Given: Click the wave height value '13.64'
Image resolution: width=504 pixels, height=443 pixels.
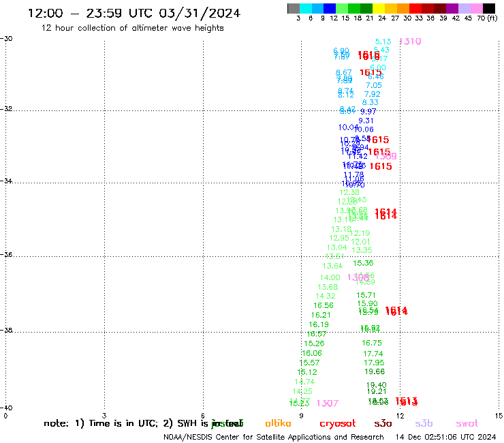Looking at the screenshot, I should click(x=332, y=266).
